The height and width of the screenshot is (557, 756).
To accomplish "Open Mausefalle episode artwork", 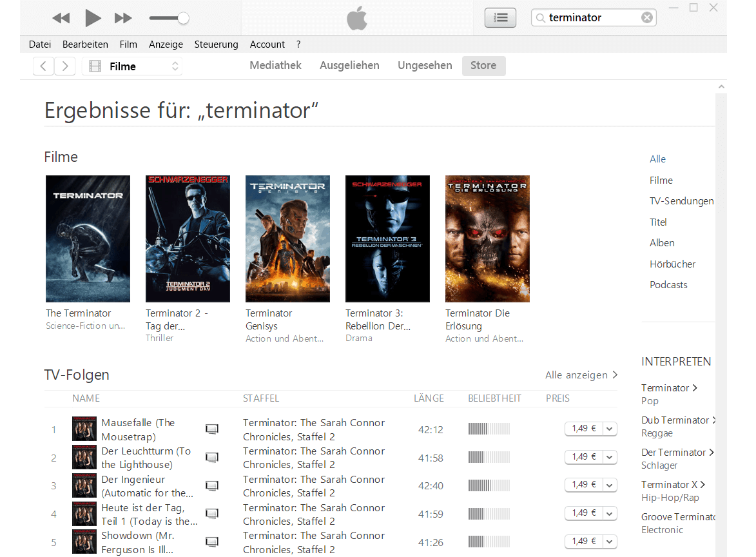I will [84, 429].
